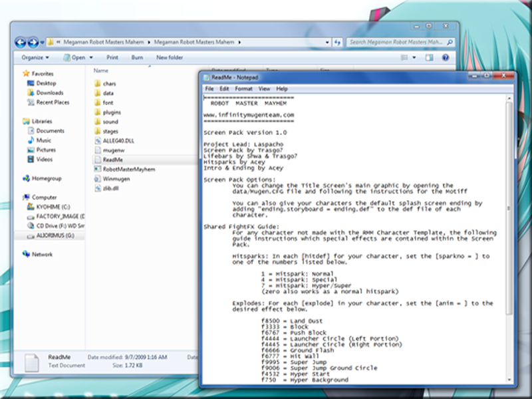This screenshot has height=399, width=532.
Task: Select Computer in navigation pane
Action: [x=44, y=197]
